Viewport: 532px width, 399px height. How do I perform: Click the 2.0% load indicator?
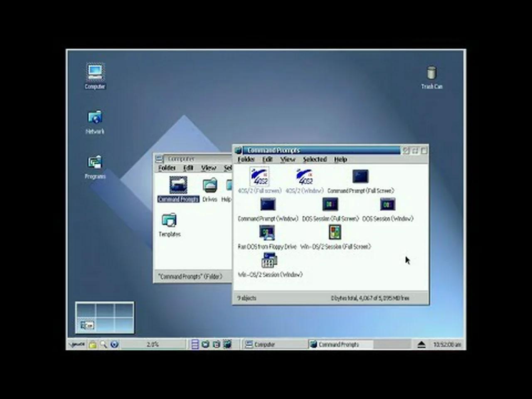152,344
